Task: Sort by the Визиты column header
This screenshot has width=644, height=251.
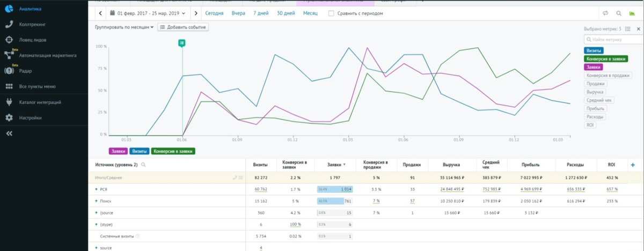Action: click(x=261, y=165)
